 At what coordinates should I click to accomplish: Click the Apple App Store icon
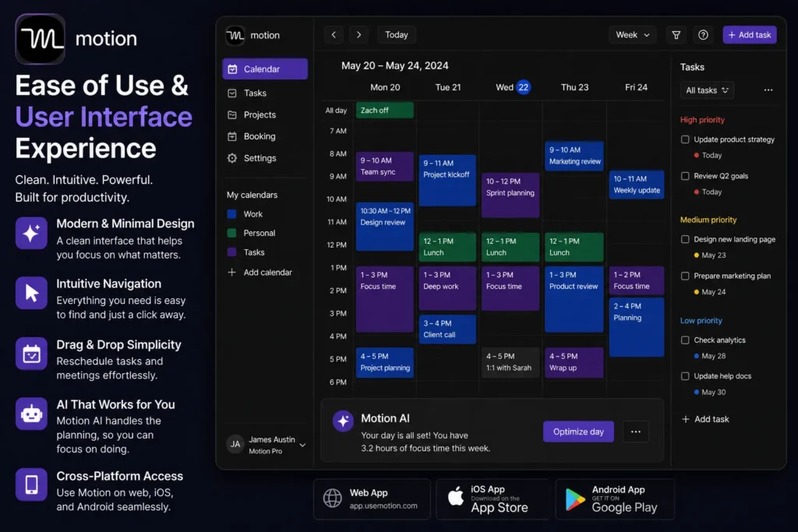(x=456, y=496)
